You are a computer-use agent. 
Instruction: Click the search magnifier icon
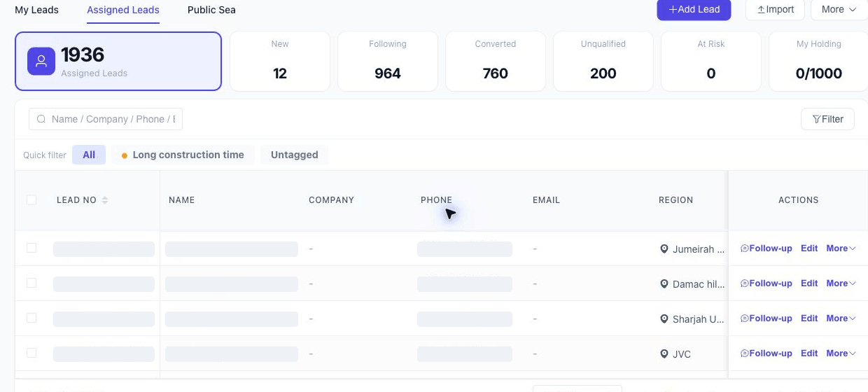pyautogui.click(x=41, y=119)
